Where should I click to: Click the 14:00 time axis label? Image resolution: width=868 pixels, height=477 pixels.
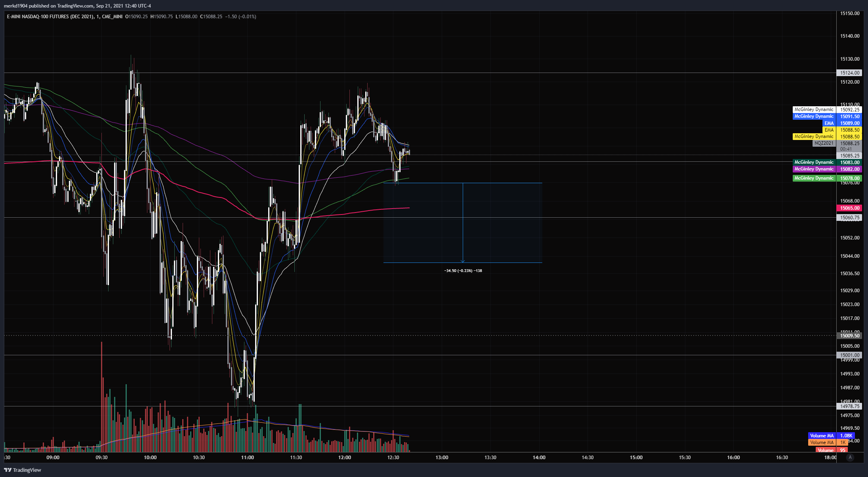[539, 458]
